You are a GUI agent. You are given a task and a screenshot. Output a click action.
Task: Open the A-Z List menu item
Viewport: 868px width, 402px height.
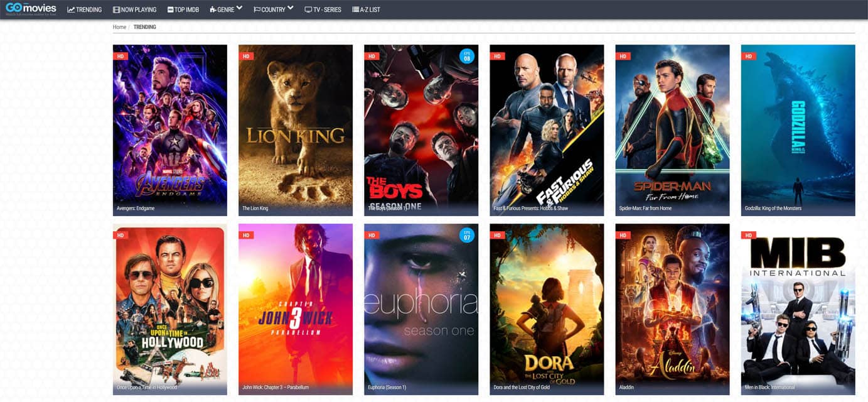tap(366, 10)
